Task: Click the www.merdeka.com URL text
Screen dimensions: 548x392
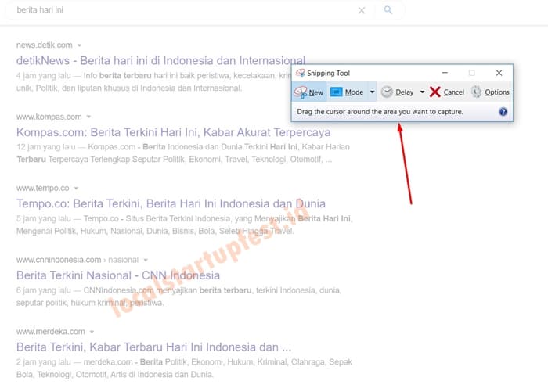Action: click(51, 332)
